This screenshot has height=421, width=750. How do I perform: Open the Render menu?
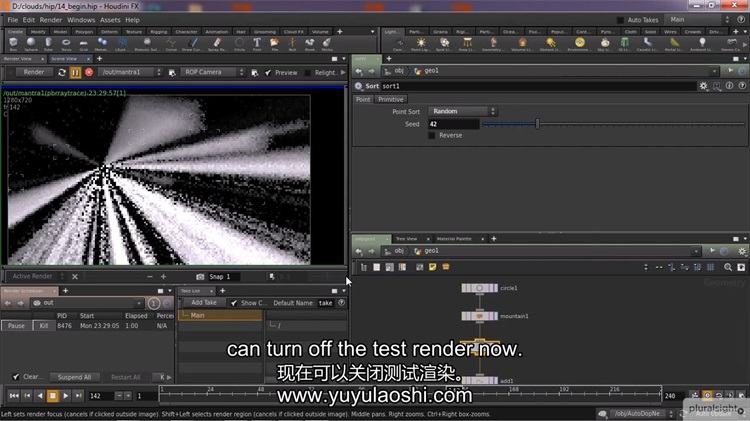click(51, 20)
